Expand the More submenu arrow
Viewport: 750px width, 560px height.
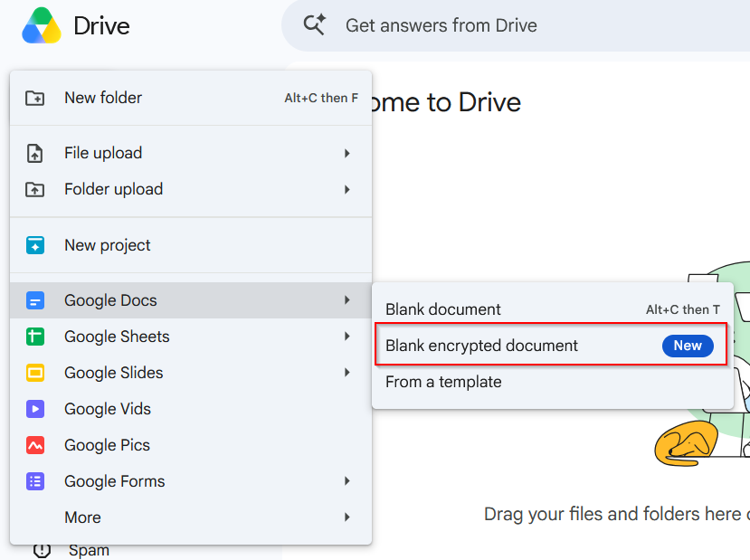point(347,517)
